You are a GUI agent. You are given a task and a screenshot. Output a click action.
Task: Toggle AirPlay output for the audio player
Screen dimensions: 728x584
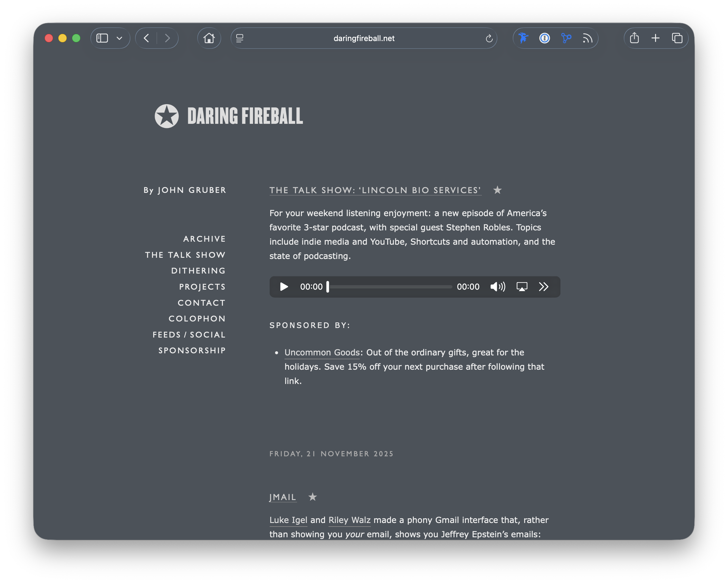pyautogui.click(x=521, y=287)
